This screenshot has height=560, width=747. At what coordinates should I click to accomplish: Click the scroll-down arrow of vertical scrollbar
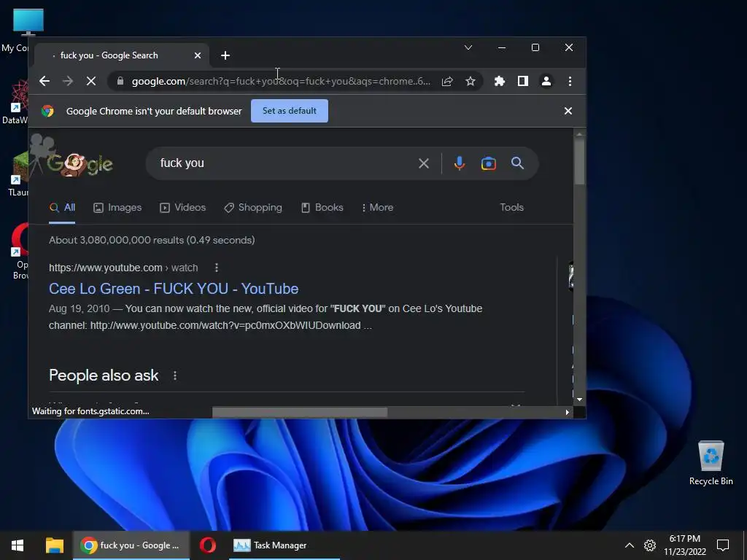579,400
